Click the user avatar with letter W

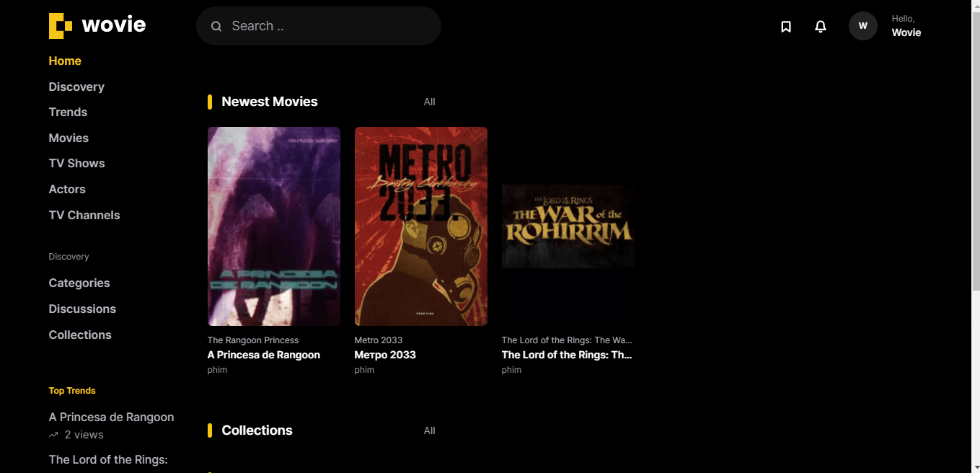pos(862,26)
